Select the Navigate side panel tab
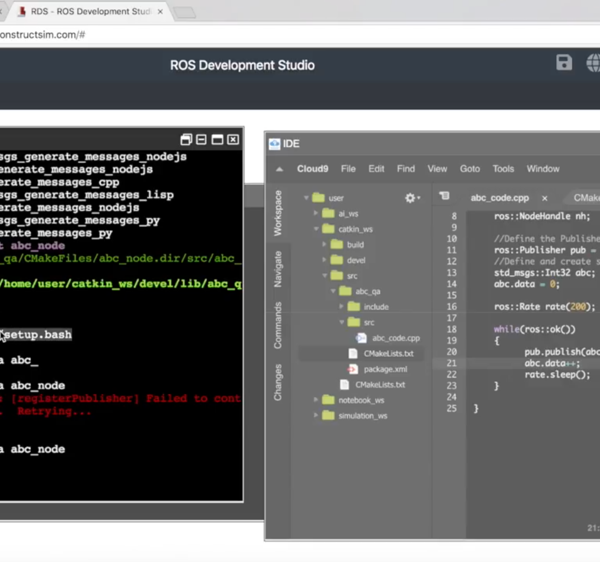Screen dimensions: 600x562 click(x=278, y=269)
